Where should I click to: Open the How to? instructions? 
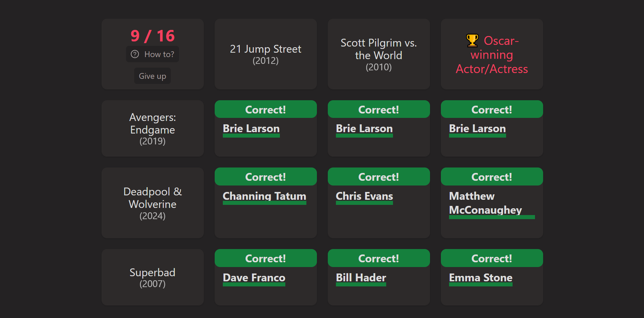point(153,54)
